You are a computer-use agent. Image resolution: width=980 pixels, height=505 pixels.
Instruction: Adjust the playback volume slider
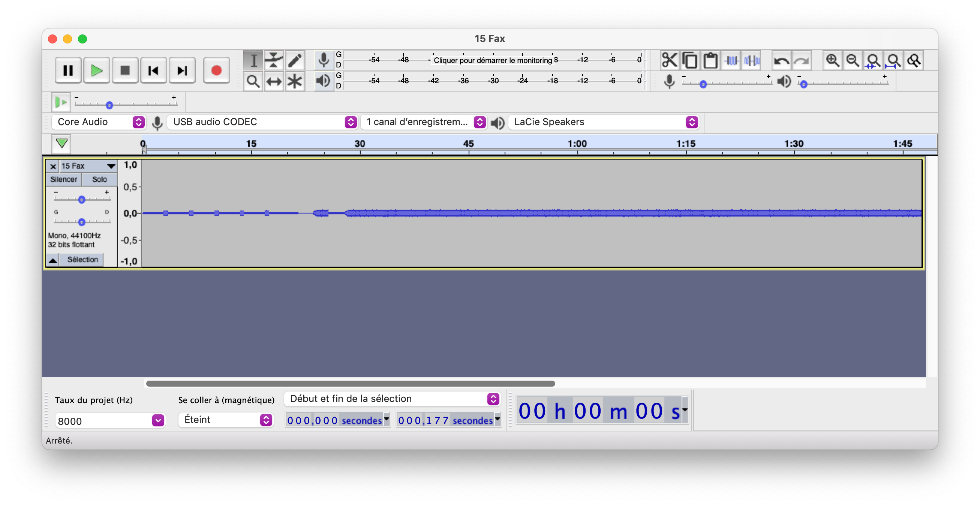(803, 84)
